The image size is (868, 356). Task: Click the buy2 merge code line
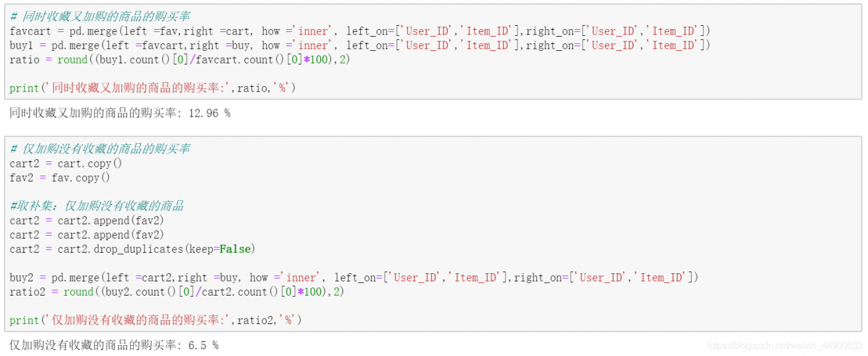tap(353, 277)
